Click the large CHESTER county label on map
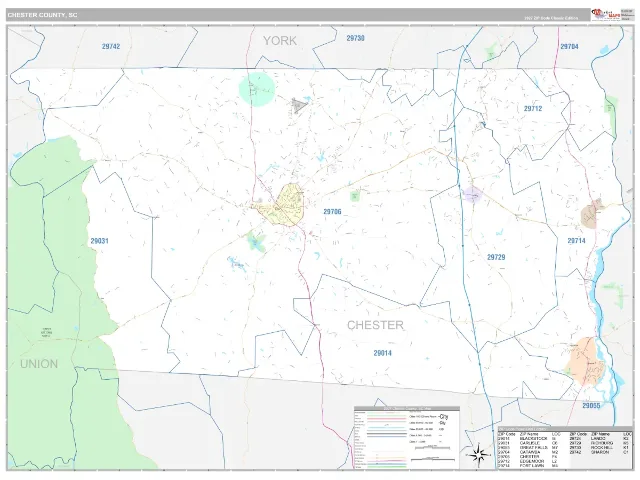Screen dimensions: 640x480 coord(375,325)
